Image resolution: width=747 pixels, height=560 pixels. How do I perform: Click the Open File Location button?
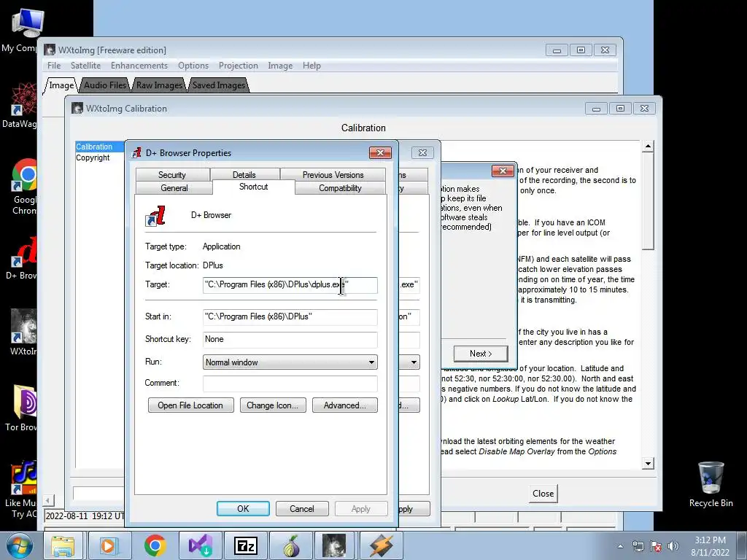(x=190, y=405)
